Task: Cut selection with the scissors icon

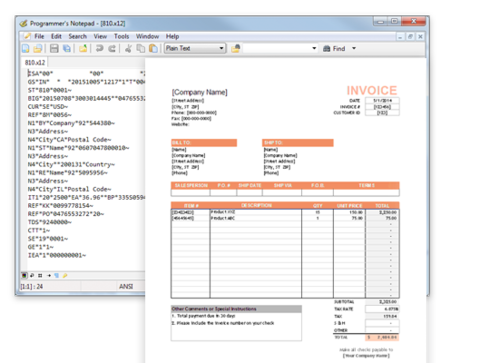Action: [128, 49]
